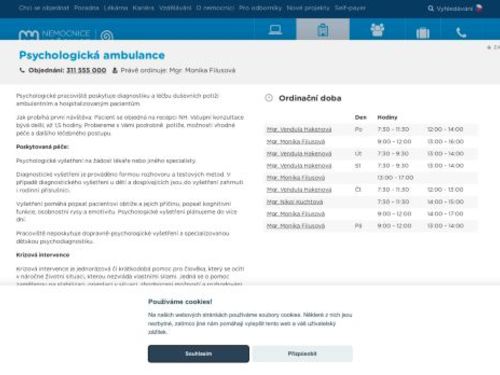Open the briefcase icon section in header
Screen dimensions: 500x375
[x=423, y=33]
